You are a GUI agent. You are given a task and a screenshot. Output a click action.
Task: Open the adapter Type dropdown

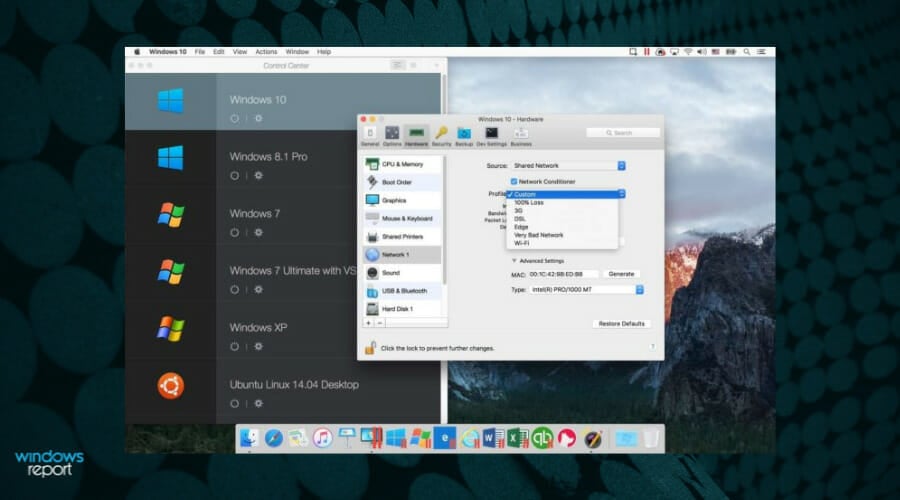pos(586,290)
